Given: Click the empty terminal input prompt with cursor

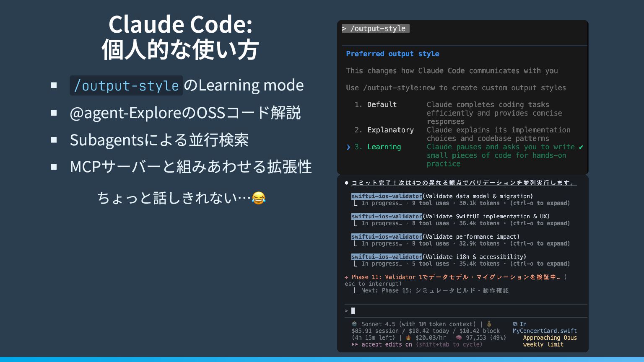Looking at the screenshot, I should pyautogui.click(x=465, y=311).
